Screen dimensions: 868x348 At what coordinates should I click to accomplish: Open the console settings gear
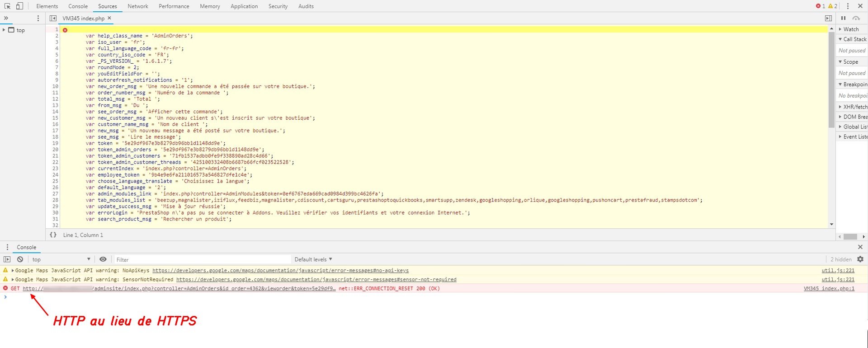pyautogui.click(x=860, y=259)
